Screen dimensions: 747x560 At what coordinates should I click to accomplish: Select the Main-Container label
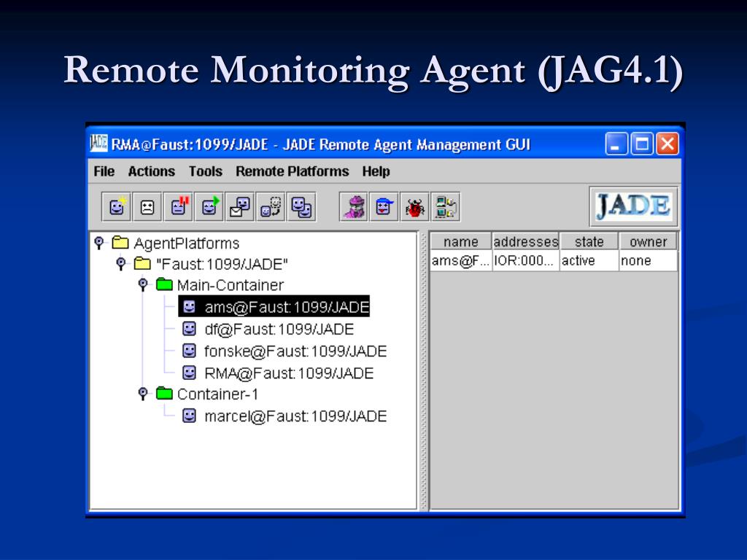[x=230, y=285]
